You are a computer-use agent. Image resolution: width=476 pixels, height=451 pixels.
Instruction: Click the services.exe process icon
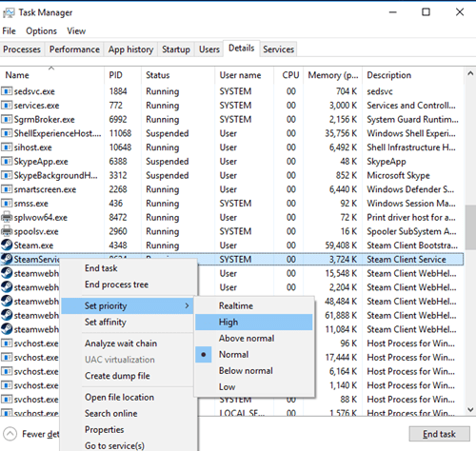(7, 106)
